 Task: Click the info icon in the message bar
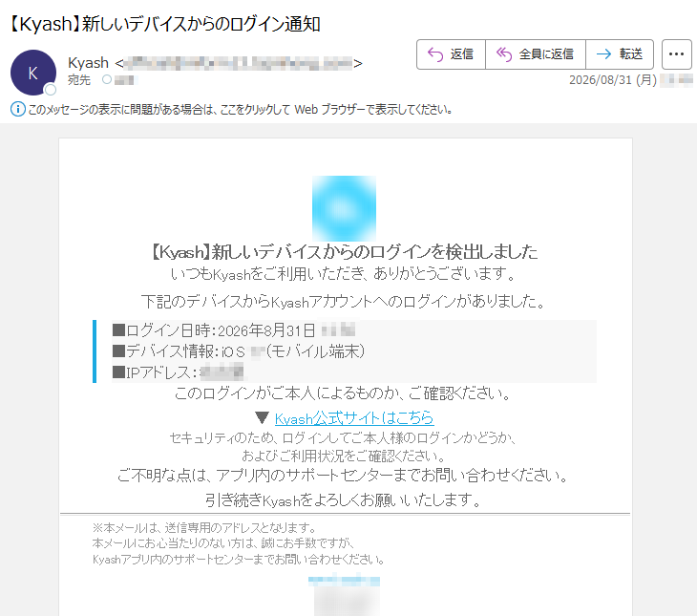pyautogui.click(x=18, y=109)
